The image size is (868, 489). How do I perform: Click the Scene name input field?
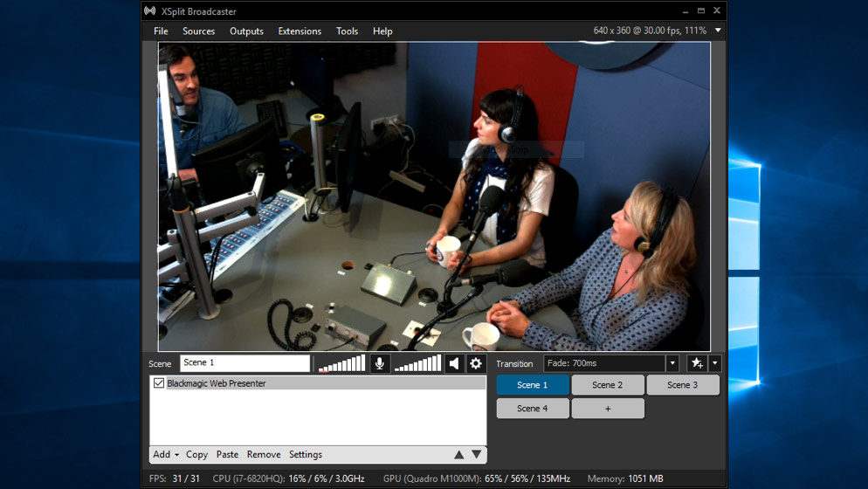pos(245,363)
